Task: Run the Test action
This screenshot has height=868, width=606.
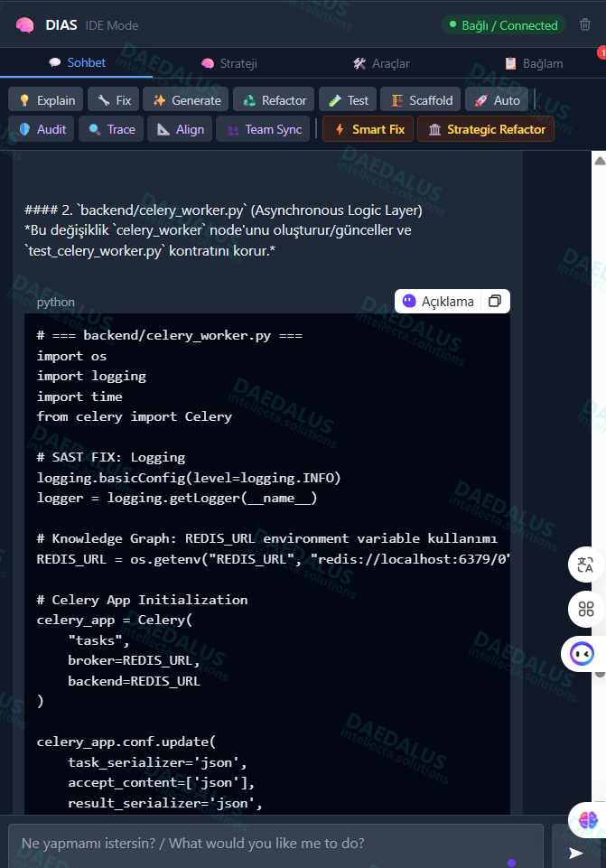Action: coord(348,100)
